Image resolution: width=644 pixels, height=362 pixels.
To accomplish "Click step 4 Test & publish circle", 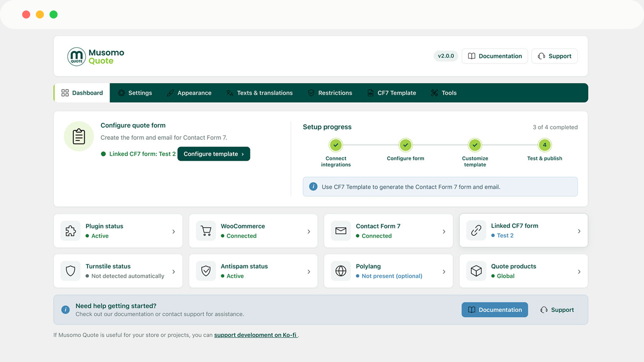I will pyautogui.click(x=545, y=145).
